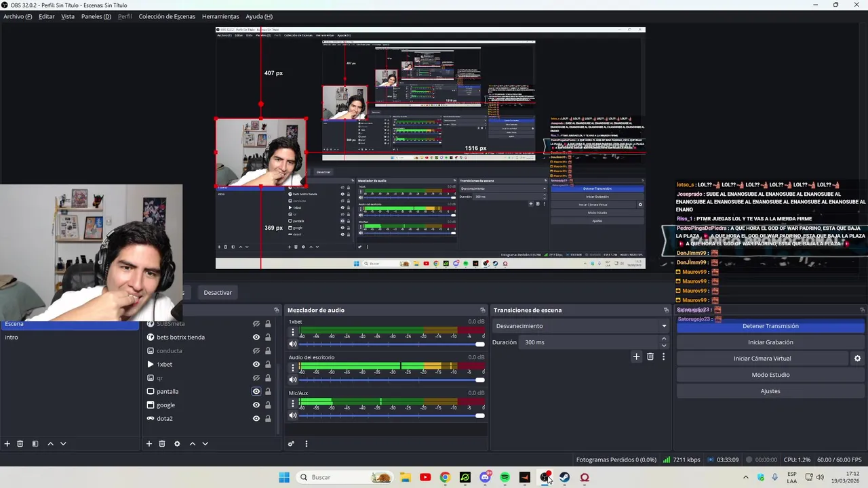Undock the Transiciones de escena panel
868x488 pixels.
pyautogui.click(x=666, y=310)
